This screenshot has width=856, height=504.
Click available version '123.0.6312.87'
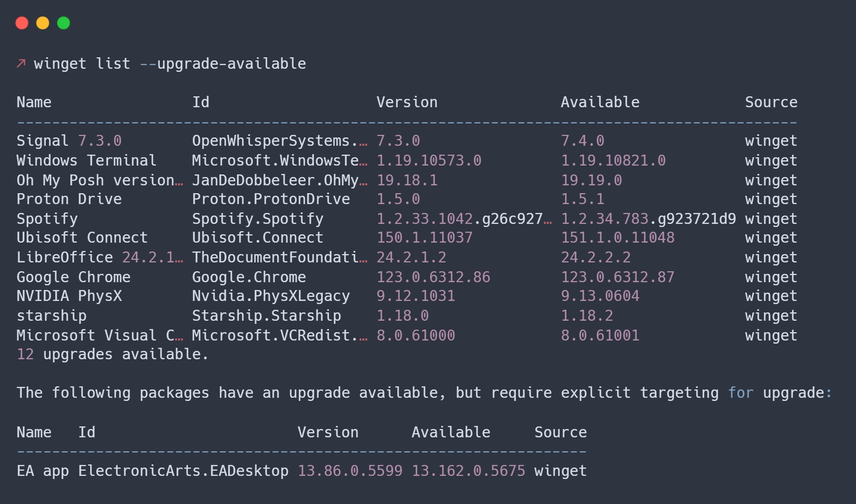point(618,277)
